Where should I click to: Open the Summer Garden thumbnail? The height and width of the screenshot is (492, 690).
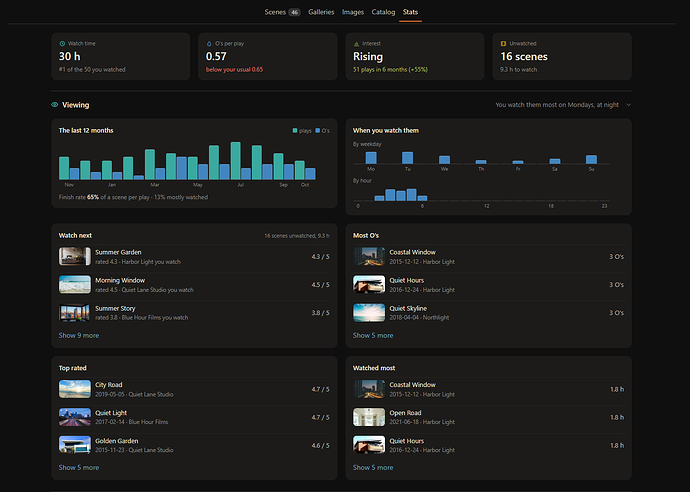(x=75, y=257)
